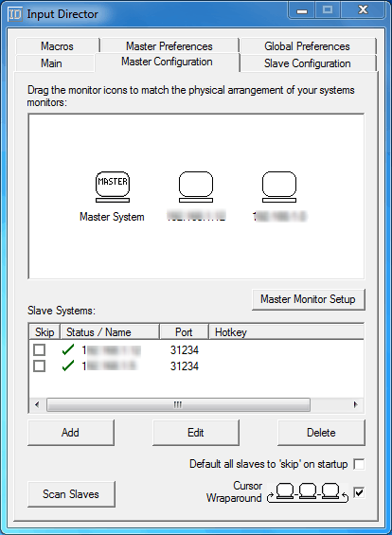The height and width of the screenshot is (535, 392).
Task: Click the Port column header
Action: 184,332
